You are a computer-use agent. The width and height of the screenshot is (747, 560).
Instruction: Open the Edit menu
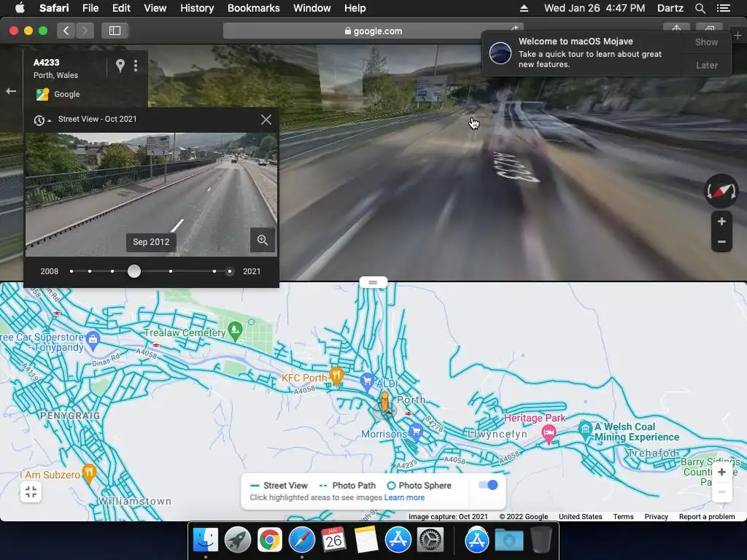pos(121,8)
